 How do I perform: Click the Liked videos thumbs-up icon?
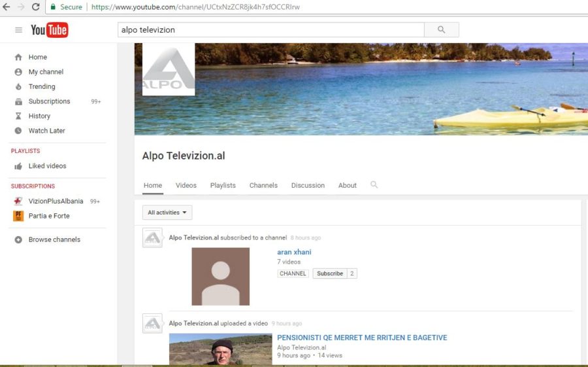[18, 166]
